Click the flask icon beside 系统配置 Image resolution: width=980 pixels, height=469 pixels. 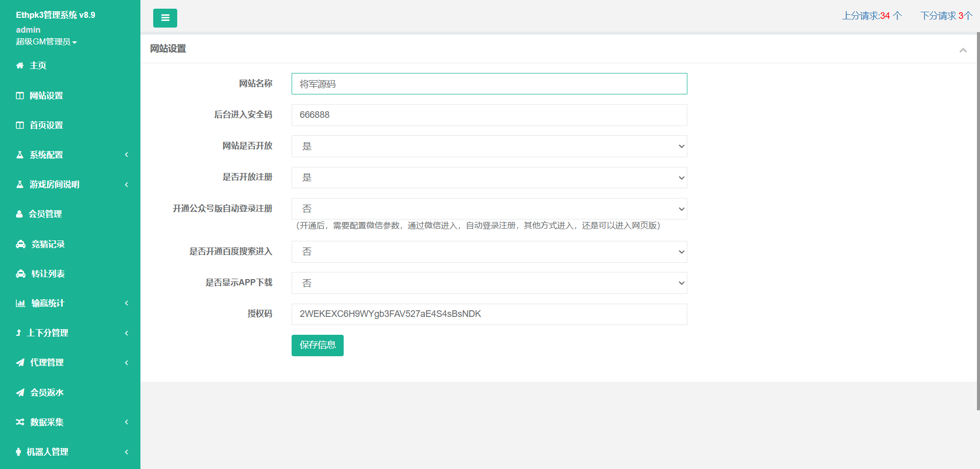20,155
